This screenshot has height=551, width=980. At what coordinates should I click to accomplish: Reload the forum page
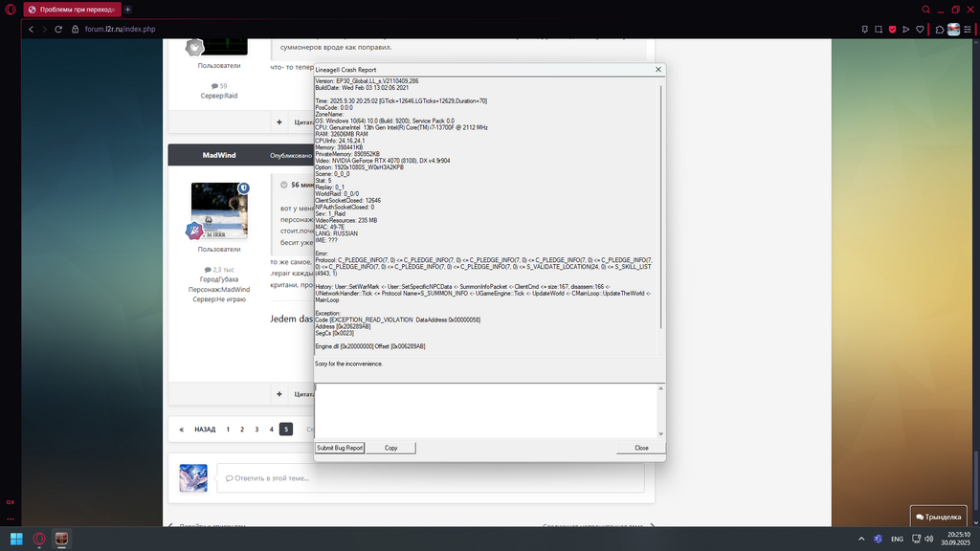(x=58, y=30)
